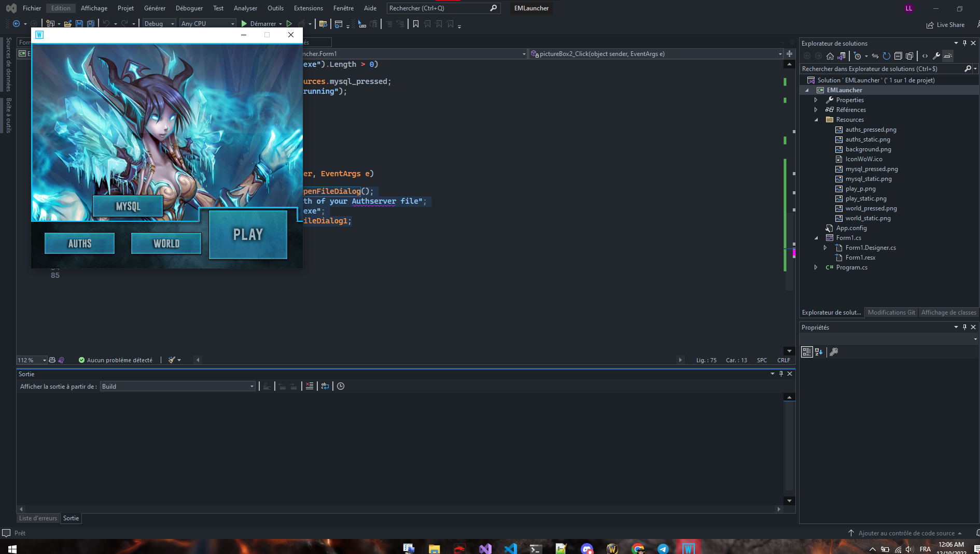This screenshot has height=554, width=980.
Task: Open Visual Studio Code from the taskbar
Action: (510, 548)
